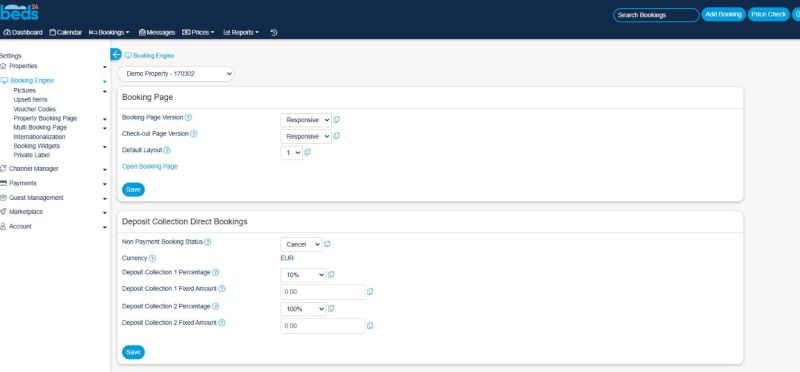Open the Default Layout dropdown

click(x=291, y=153)
